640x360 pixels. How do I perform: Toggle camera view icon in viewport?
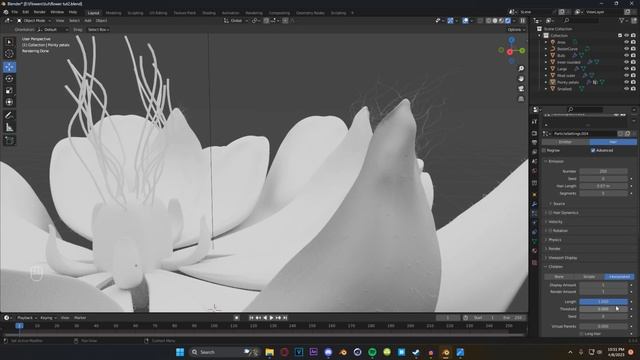(521, 89)
